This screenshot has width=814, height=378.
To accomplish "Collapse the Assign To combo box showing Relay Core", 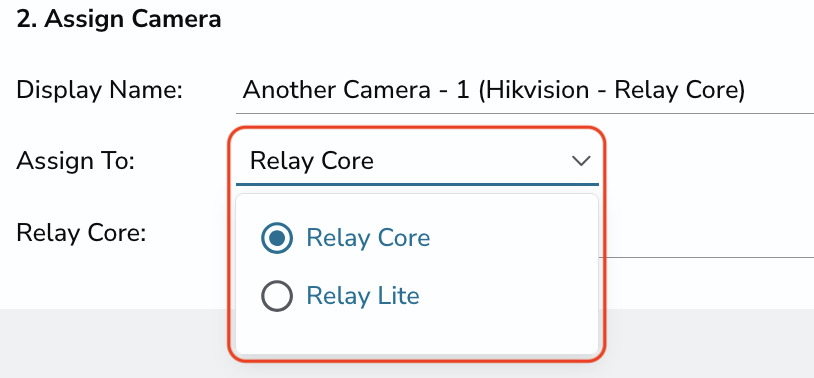I will (x=417, y=161).
